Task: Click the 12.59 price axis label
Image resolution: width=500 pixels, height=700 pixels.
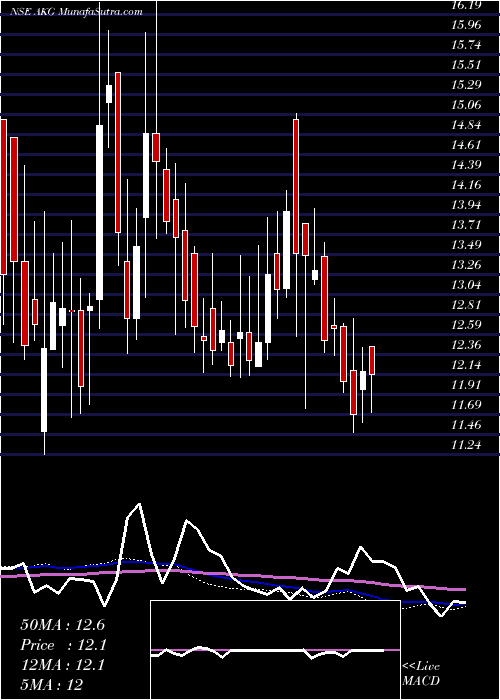Action: 466,325
